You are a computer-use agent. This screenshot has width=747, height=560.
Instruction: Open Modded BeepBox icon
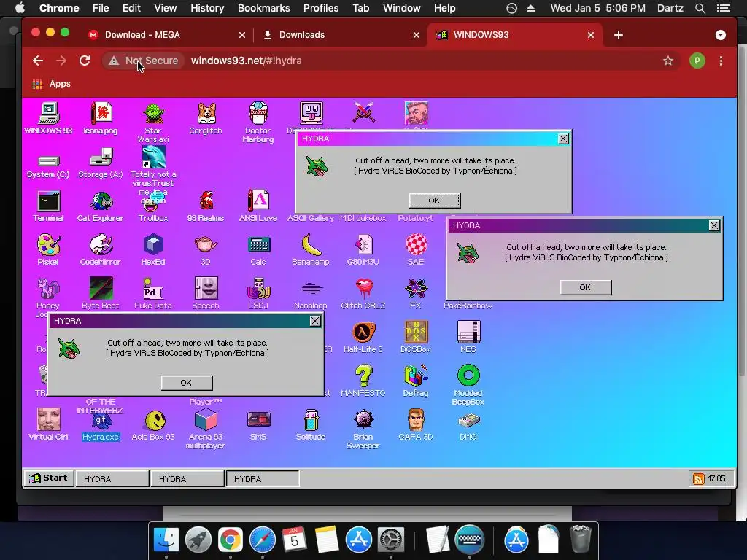point(468,385)
